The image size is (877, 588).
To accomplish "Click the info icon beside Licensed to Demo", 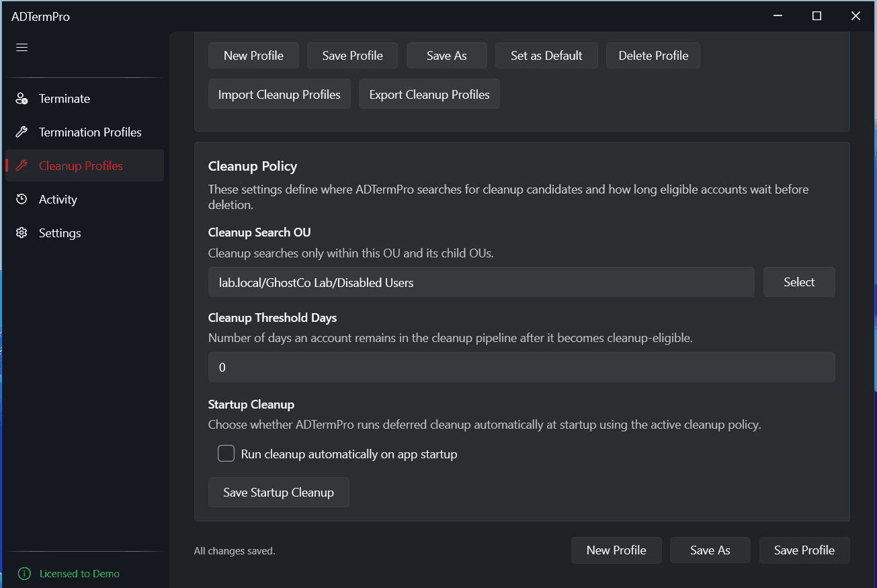I will pos(24,573).
